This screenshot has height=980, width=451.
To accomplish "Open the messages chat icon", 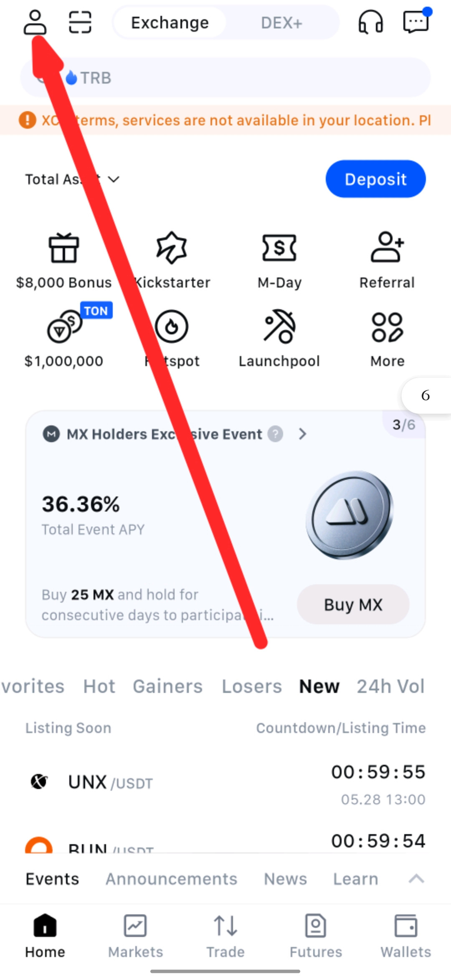I will 416,21.
